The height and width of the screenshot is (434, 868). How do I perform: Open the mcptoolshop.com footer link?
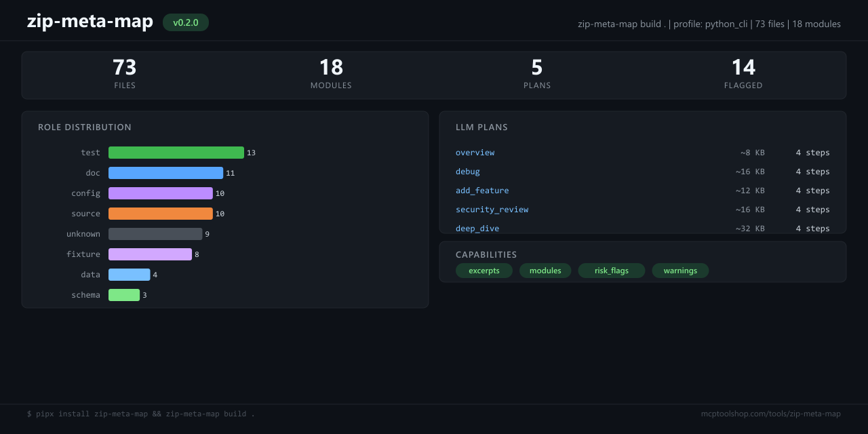pos(770,414)
